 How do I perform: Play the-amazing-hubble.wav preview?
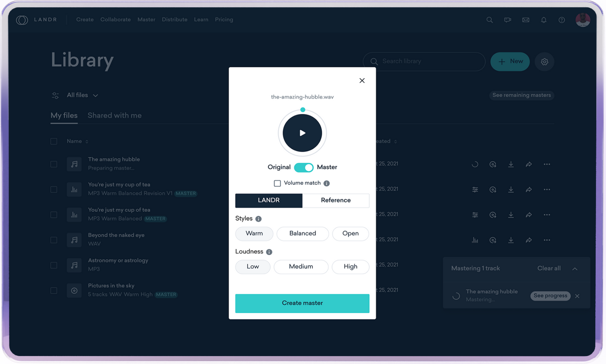click(x=303, y=133)
